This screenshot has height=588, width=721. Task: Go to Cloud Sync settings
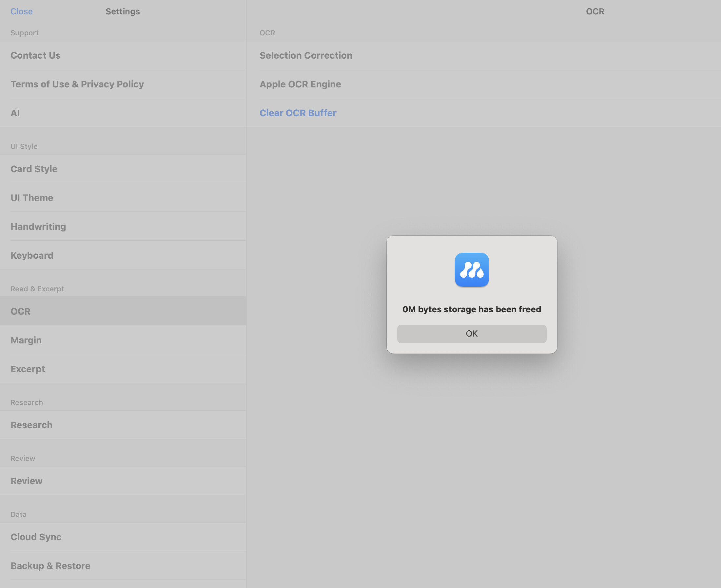[x=36, y=537]
